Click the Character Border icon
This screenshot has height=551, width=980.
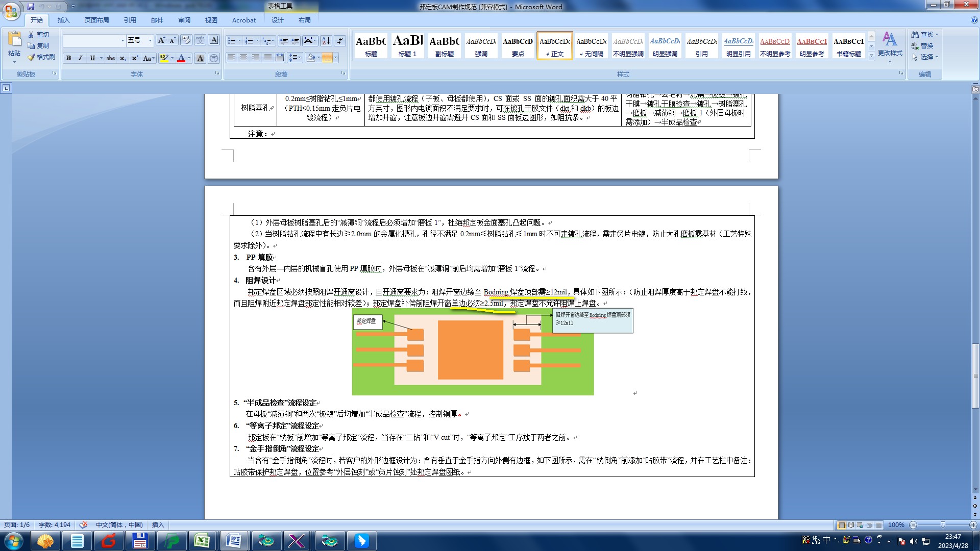click(x=214, y=40)
